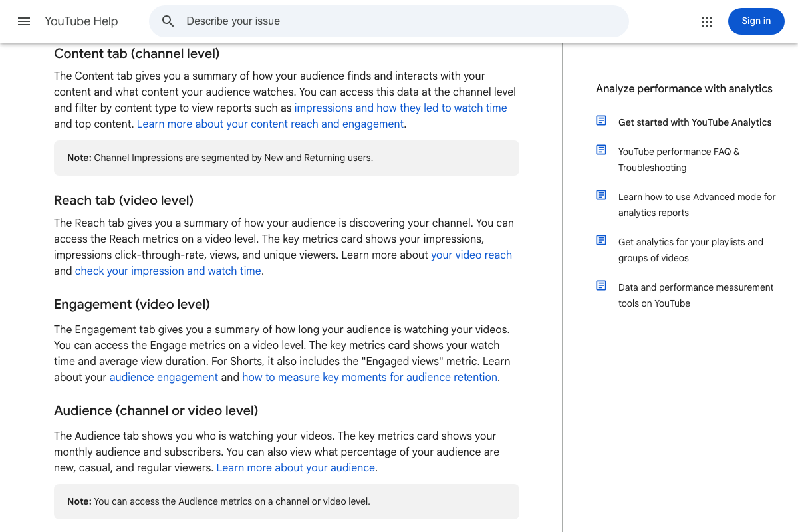Open Learn how to use Advanced mode article
The height and width of the screenshot is (532, 798).
coord(697,205)
